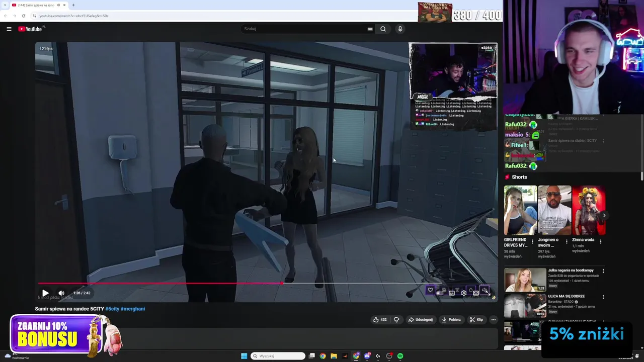Mute the video with the speaker icon
This screenshot has width=644, height=362.
coord(61,293)
